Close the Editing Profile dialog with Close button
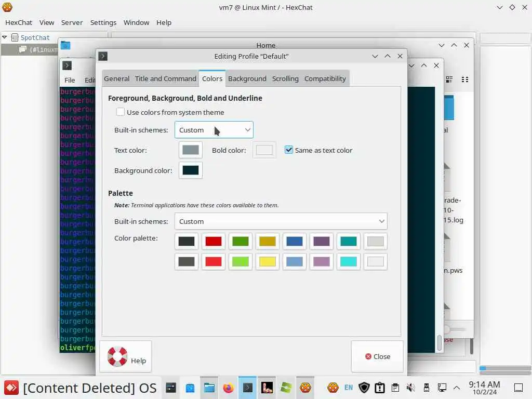 click(x=377, y=356)
